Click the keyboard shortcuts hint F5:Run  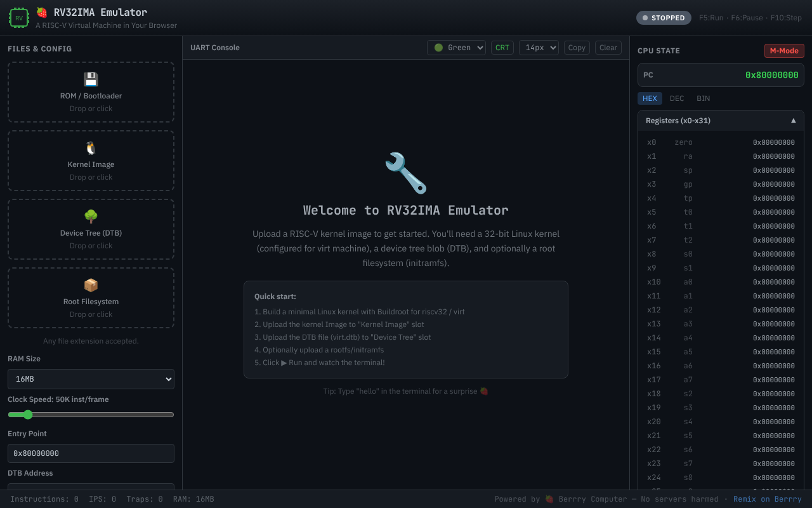[711, 18]
